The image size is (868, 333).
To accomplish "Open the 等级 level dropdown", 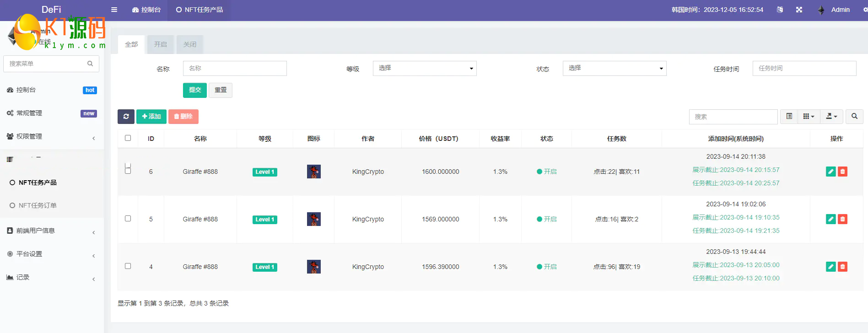I will point(424,68).
